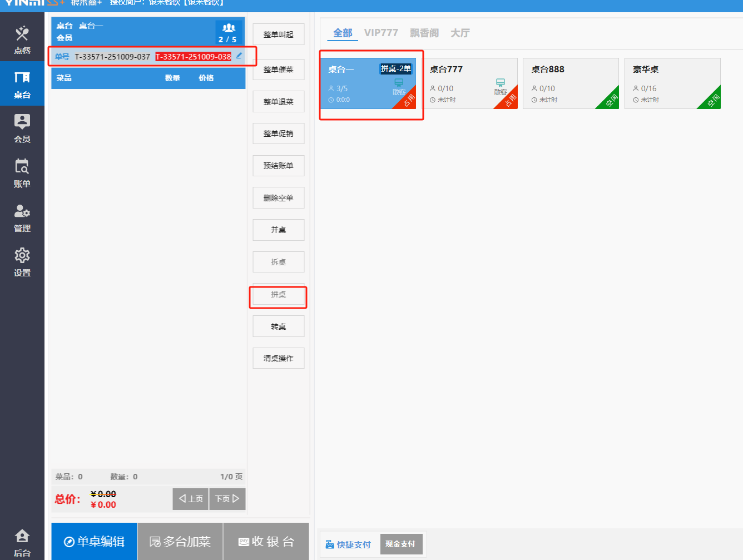Image resolution: width=743 pixels, height=560 pixels.
Task: Go to 管理 management section
Action: [22, 217]
